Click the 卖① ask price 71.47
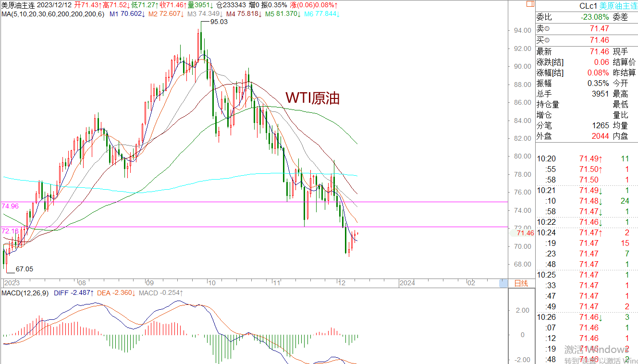Viewport: 638px width, 364px height. pyautogui.click(x=600, y=29)
